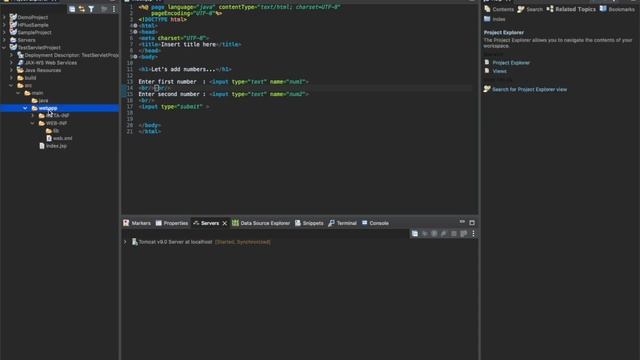This screenshot has width=640, height=360.
Task: Click the JAX-WS Web Services icon
Action: click(20, 62)
